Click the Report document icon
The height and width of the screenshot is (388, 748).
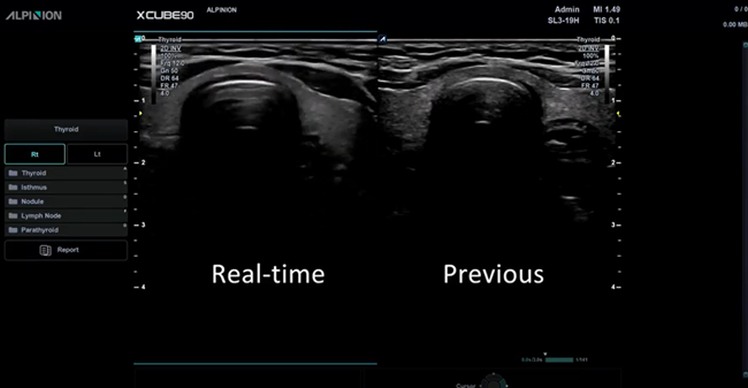pyautogui.click(x=45, y=250)
